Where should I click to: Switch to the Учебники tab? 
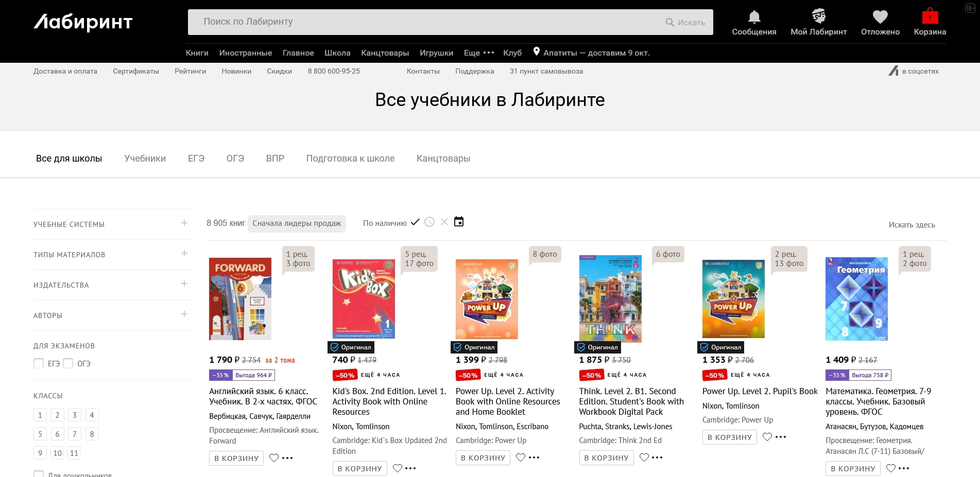tap(145, 158)
